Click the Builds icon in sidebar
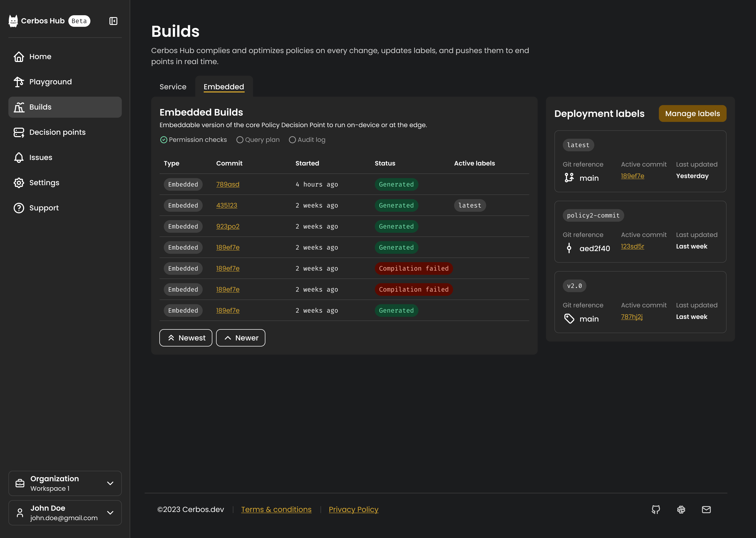 coord(19,107)
